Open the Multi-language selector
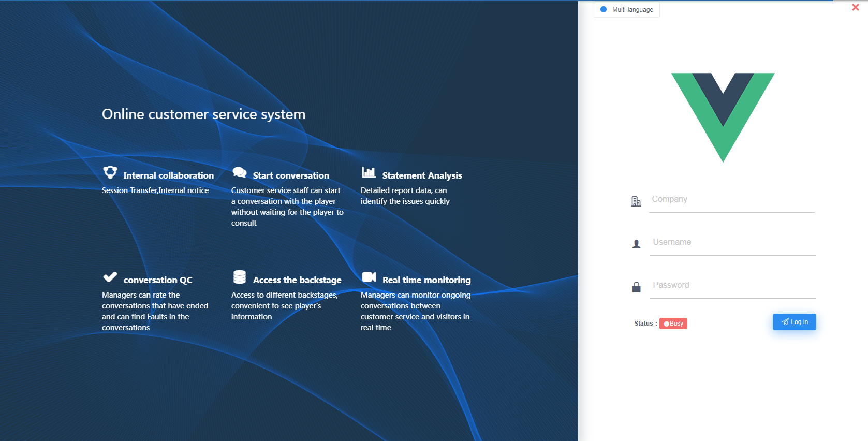The width and height of the screenshot is (868, 441). point(627,9)
